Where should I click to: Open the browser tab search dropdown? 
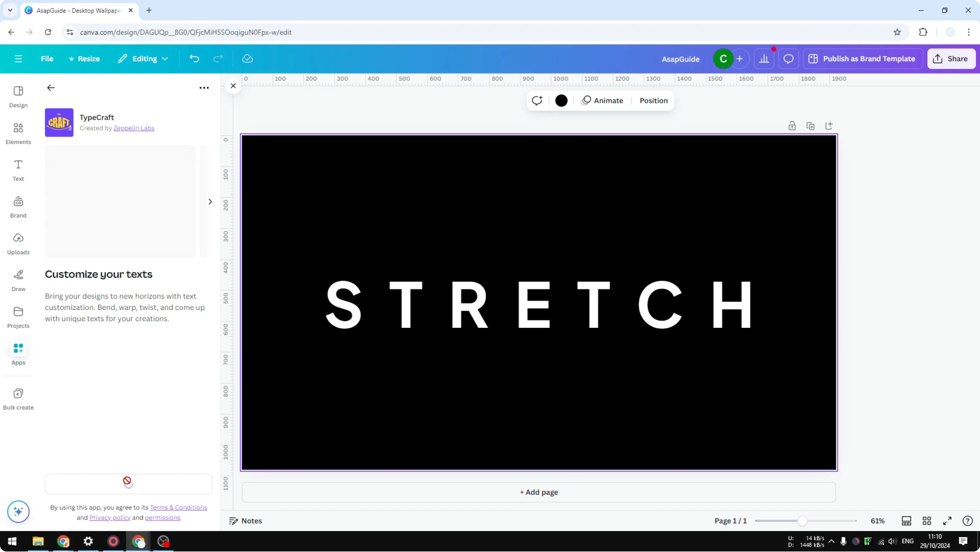pyautogui.click(x=10, y=10)
